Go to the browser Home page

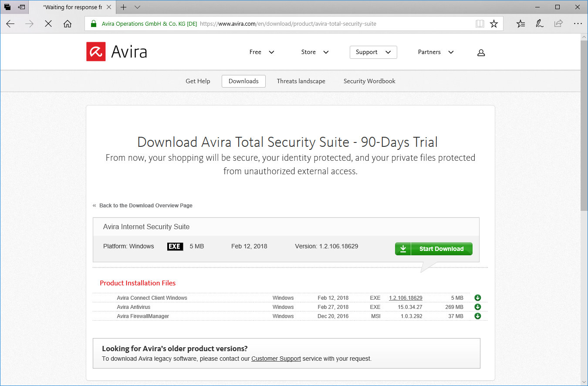[x=68, y=24]
